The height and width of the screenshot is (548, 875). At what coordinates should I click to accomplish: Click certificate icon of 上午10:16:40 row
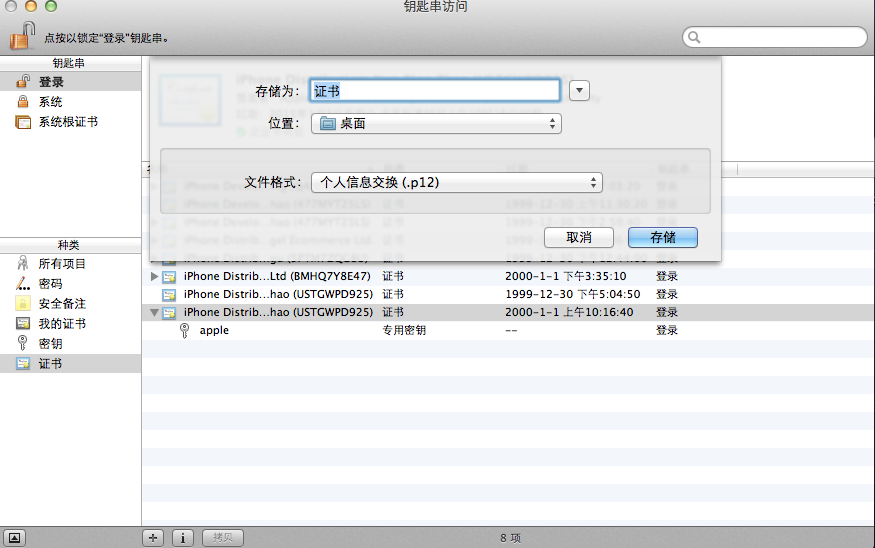(169, 313)
